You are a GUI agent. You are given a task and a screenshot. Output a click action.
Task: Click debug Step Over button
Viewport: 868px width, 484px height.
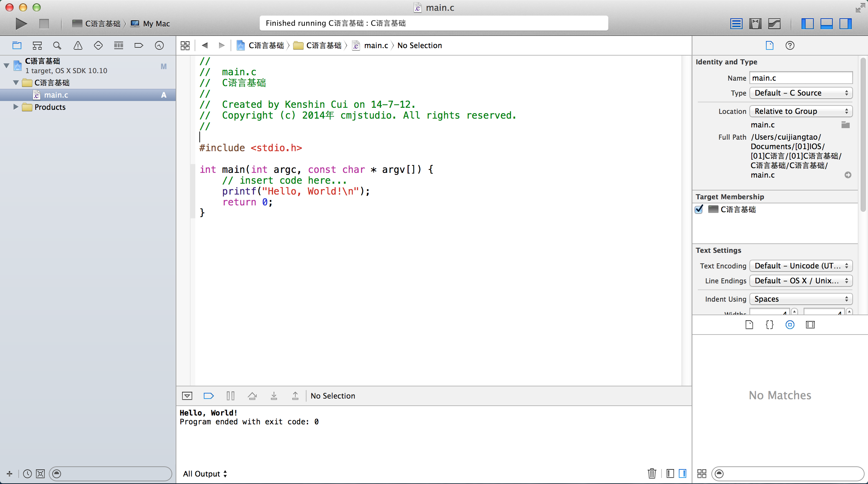click(252, 396)
